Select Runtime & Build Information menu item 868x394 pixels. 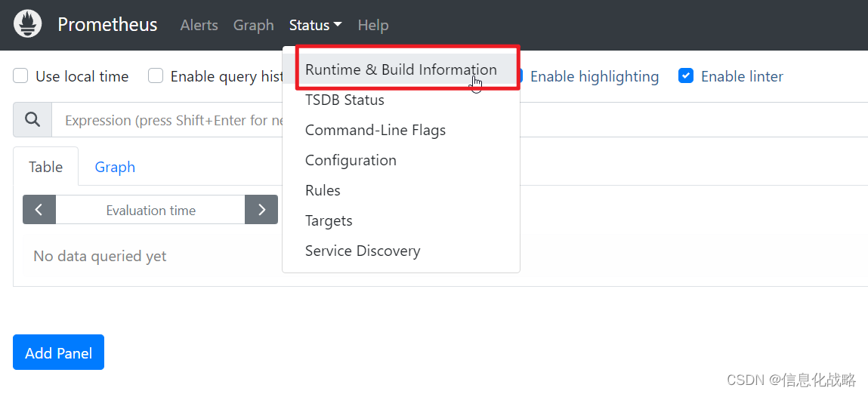coord(401,69)
